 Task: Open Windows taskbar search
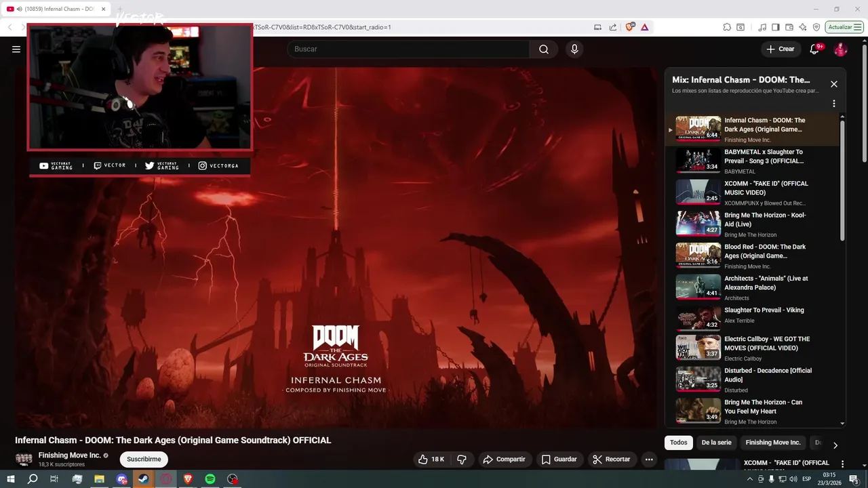tap(33, 479)
